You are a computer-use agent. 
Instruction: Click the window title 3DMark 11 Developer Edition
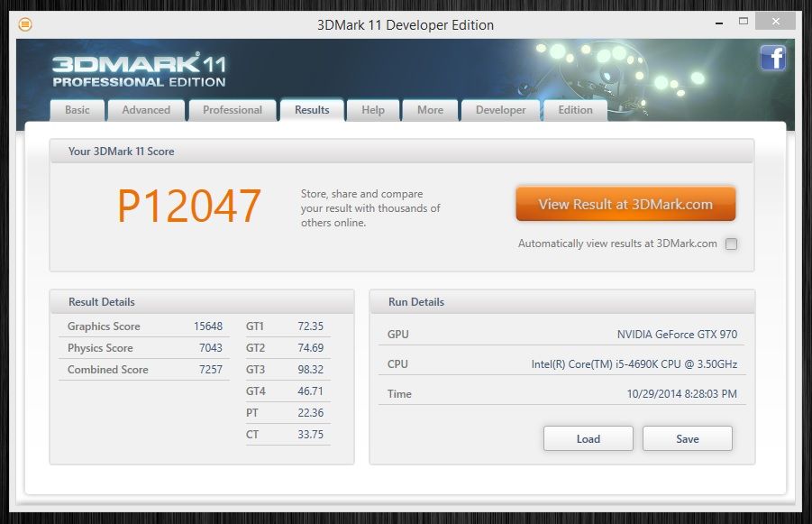[x=406, y=25]
